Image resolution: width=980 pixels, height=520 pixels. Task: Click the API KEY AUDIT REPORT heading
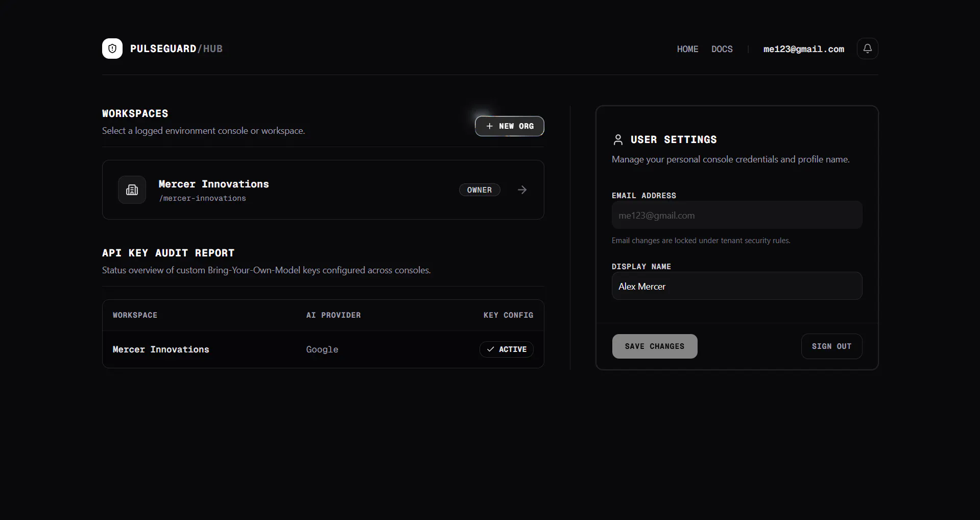[x=168, y=253]
